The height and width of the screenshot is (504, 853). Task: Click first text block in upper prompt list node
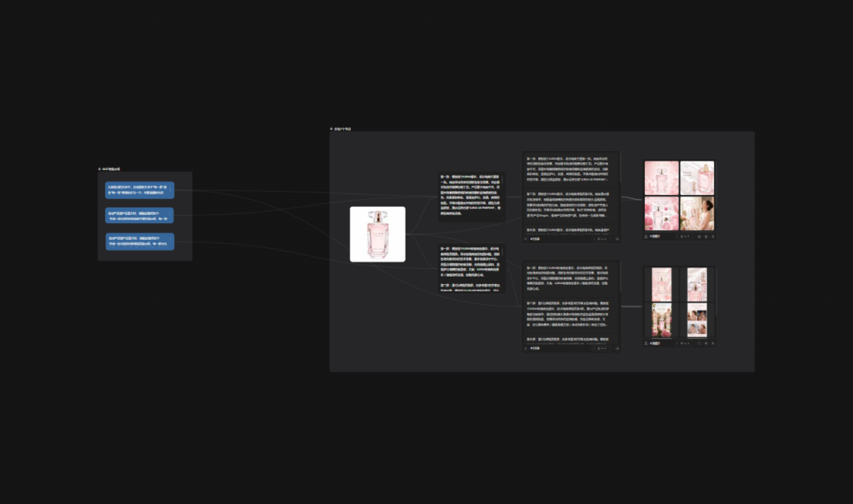571,169
